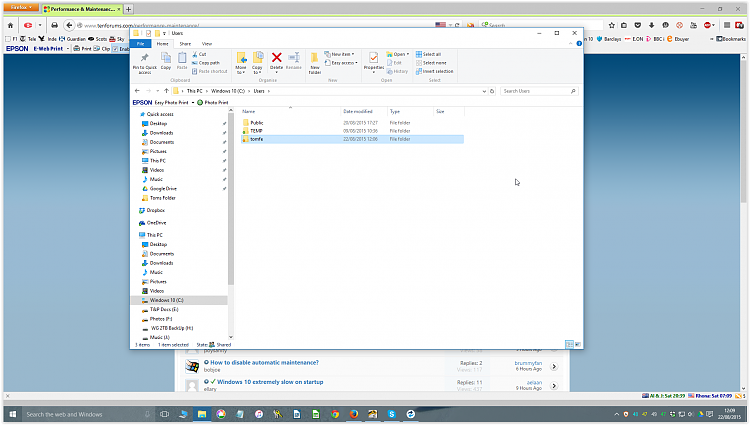Click Invert selection in ribbon
Screen dimensions: 750x425
click(434, 71)
